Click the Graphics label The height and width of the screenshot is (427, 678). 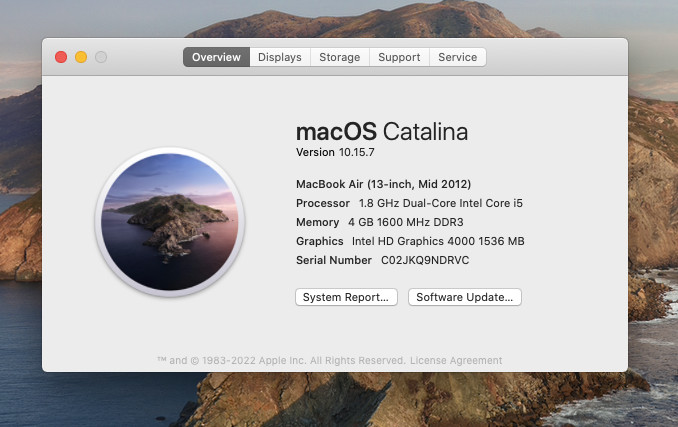320,241
